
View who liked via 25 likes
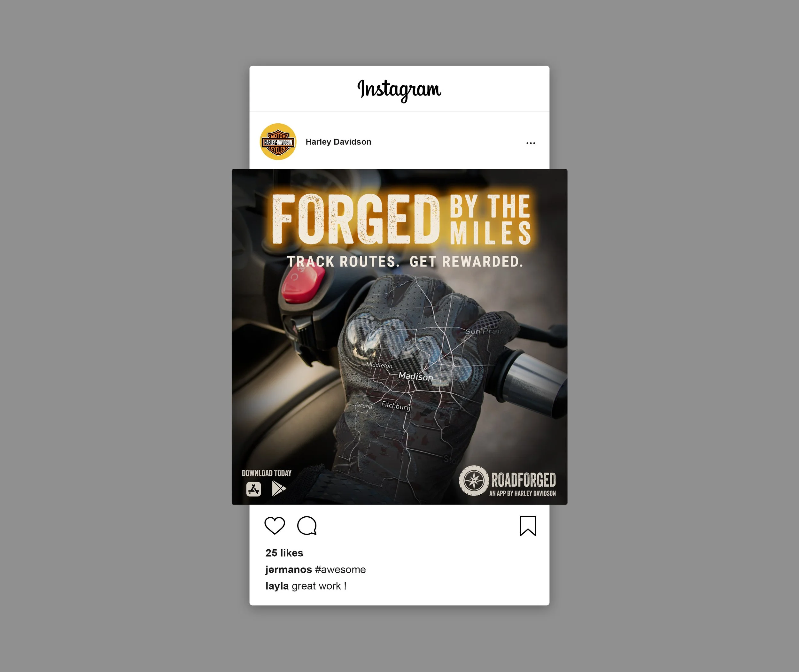[x=284, y=553]
